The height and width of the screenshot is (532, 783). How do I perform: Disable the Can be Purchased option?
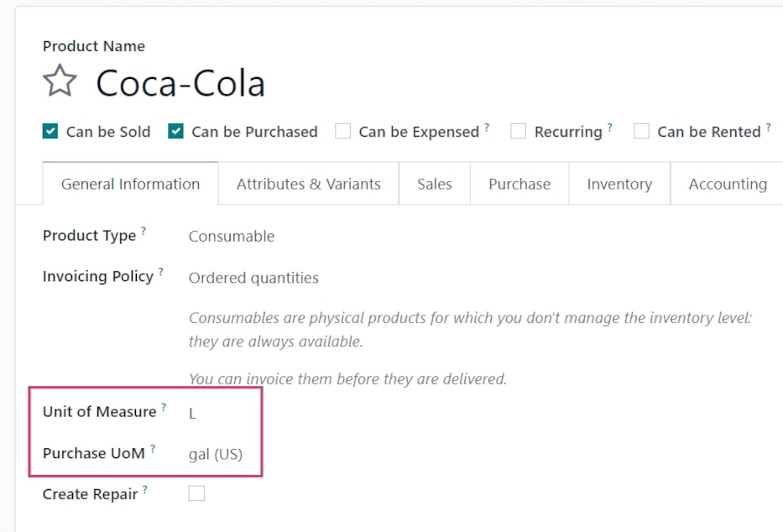pyautogui.click(x=175, y=131)
